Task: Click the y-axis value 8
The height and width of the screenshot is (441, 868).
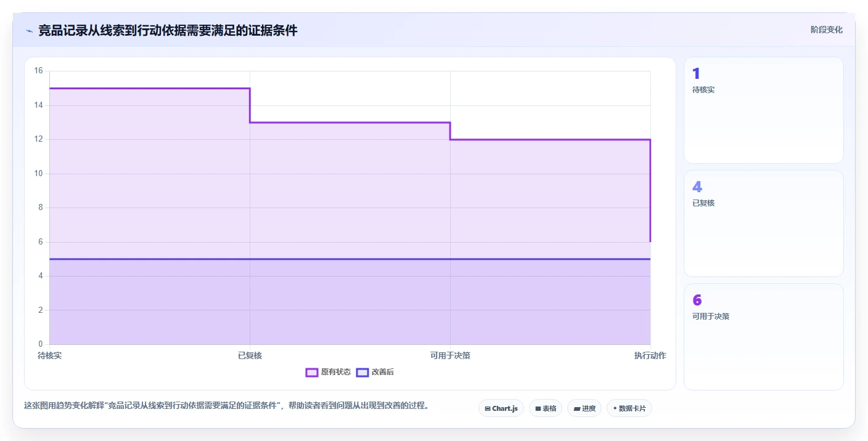Action: tap(41, 208)
